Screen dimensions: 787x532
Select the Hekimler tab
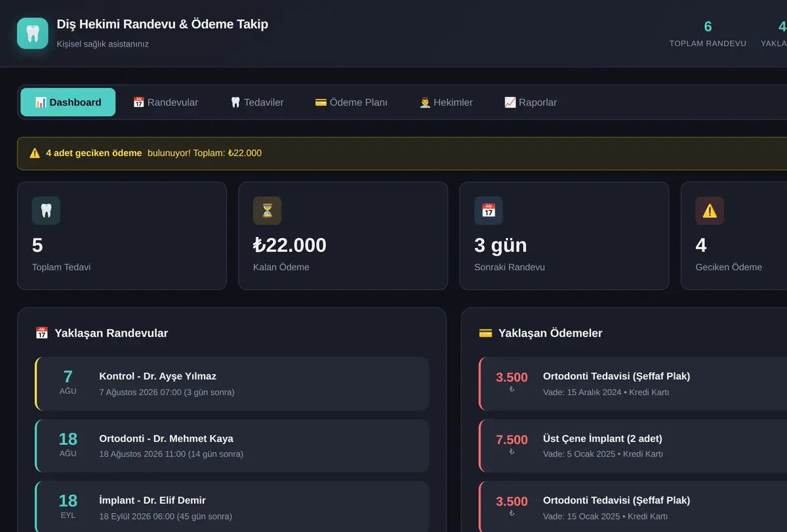point(446,102)
